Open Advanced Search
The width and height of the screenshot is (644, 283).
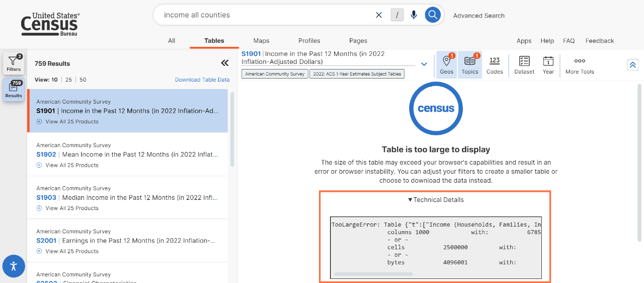point(479,16)
